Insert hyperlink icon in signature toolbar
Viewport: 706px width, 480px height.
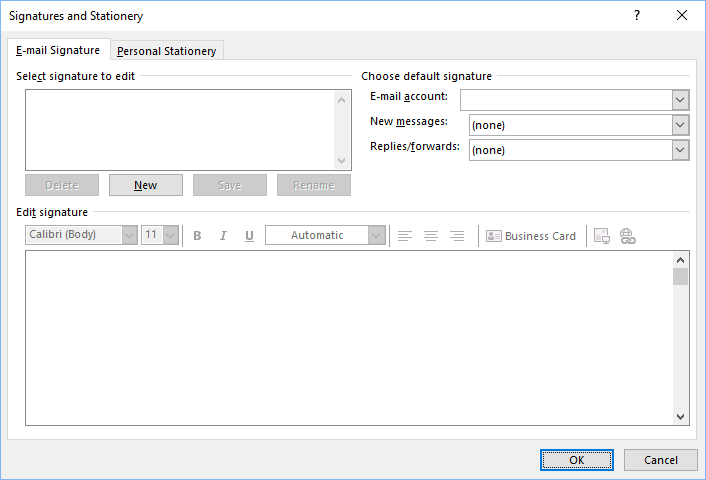pyautogui.click(x=628, y=236)
